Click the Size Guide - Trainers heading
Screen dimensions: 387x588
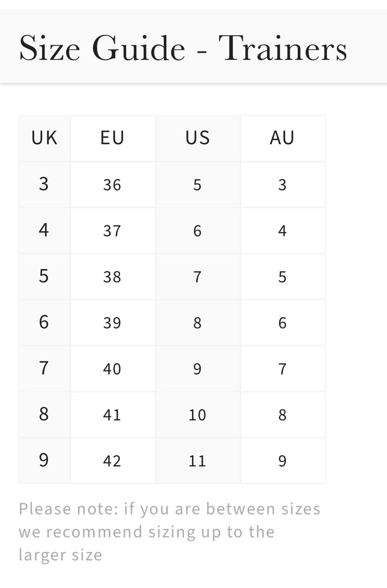click(183, 48)
